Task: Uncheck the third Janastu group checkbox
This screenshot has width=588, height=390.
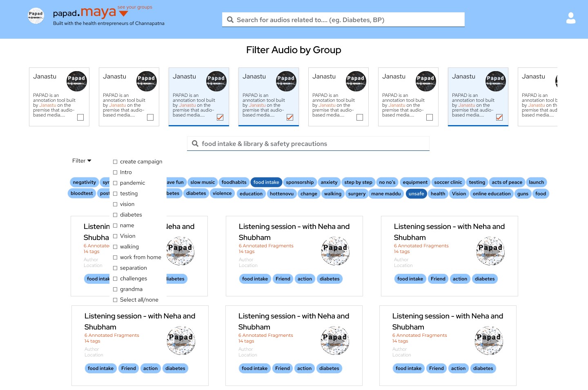Action: 220,117
